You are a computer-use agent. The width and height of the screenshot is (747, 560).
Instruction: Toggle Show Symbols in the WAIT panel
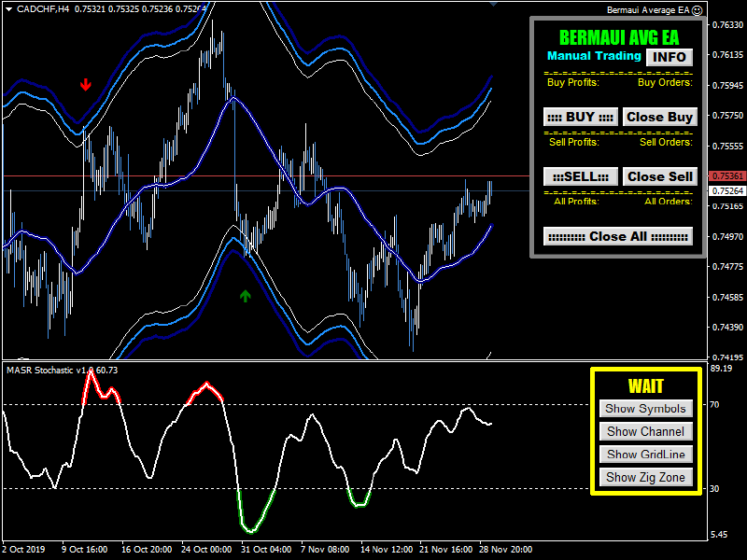[645, 409]
